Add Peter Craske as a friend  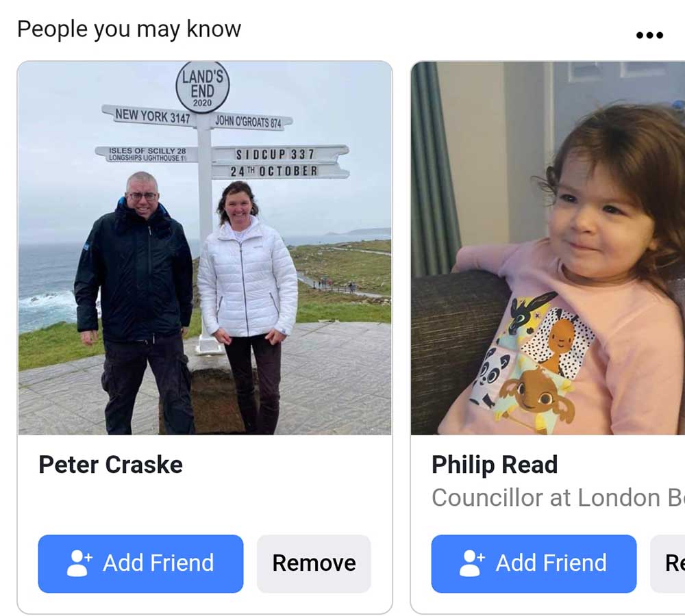point(140,563)
